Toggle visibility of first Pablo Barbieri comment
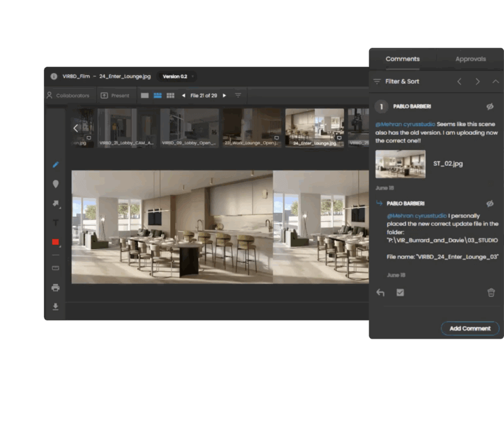This screenshot has width=504, height=425. pos(490,107)
